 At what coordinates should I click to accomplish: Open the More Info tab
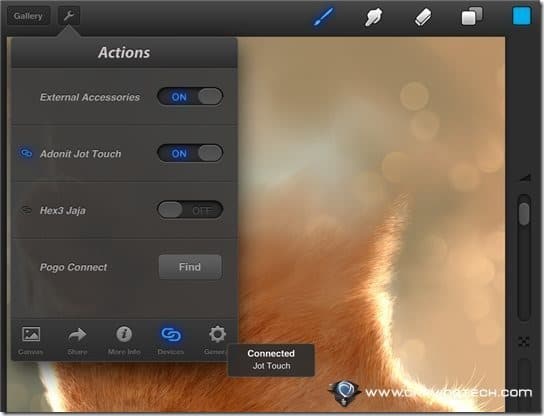tap(124, 341)
